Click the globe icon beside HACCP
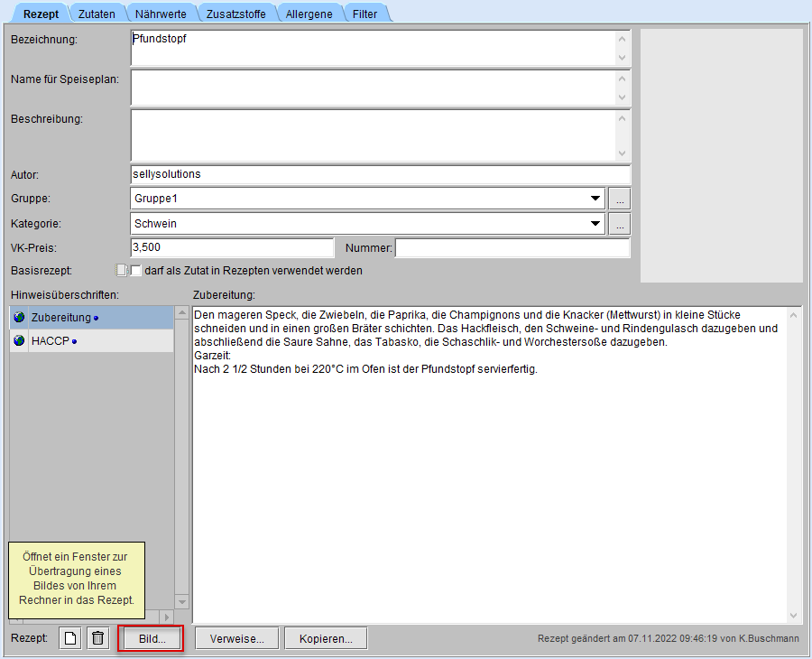 pyautogui.click(x=20, y=341)
